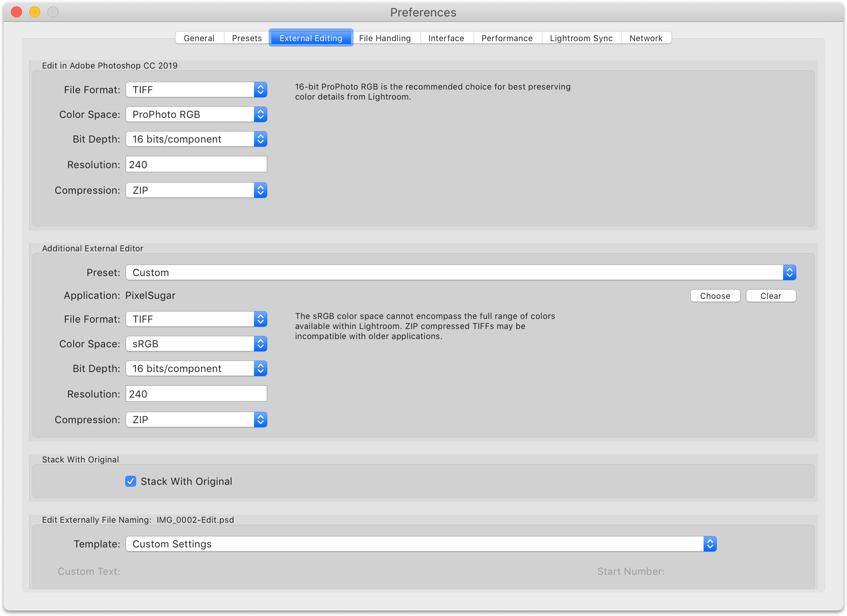The width and height of the screenshot is (847, 616).
Task: Open the Template Custom Settings dropdown
Action: (x=421, y=544)
